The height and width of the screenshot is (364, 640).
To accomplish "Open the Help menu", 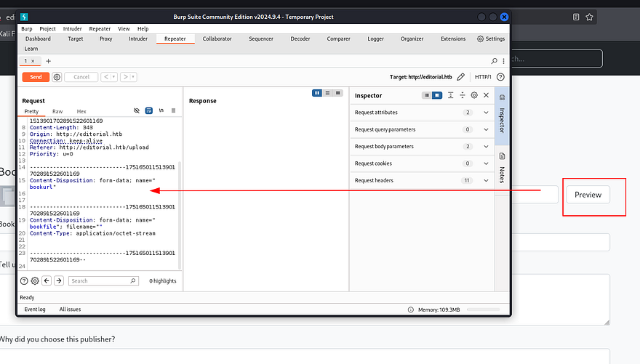I will (143, 29).
